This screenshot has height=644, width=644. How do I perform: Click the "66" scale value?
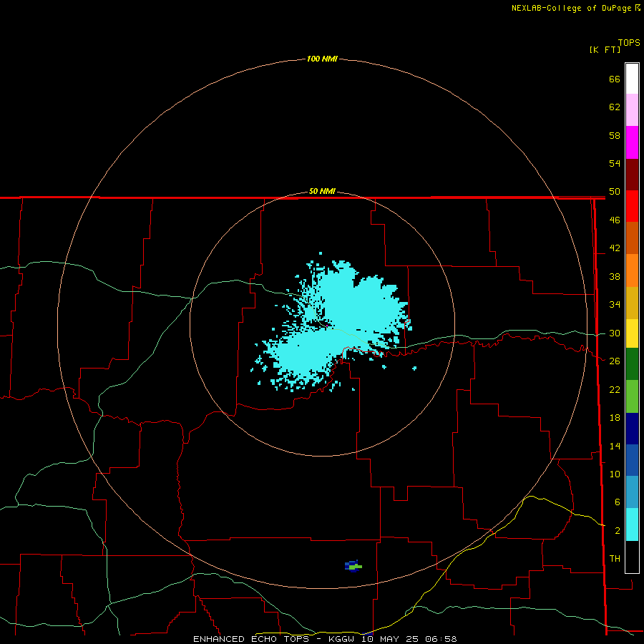point(615,79)
